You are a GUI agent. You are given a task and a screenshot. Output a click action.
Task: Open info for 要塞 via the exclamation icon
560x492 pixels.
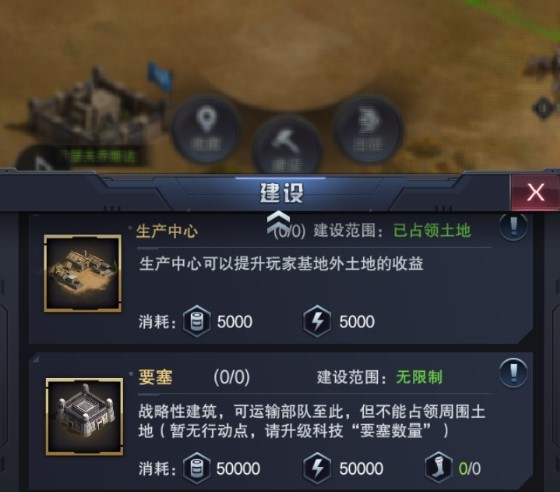point(513,373)
